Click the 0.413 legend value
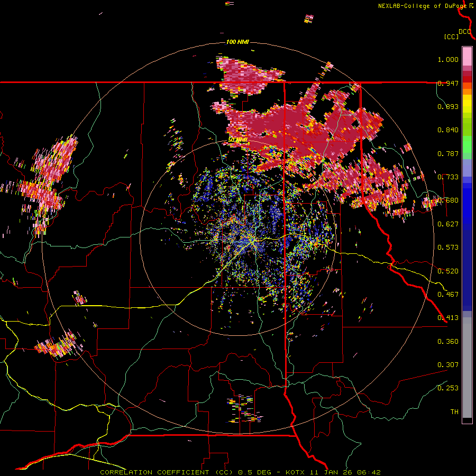The height and width of the screenshot is (476, 476). (x=448, y=318)
